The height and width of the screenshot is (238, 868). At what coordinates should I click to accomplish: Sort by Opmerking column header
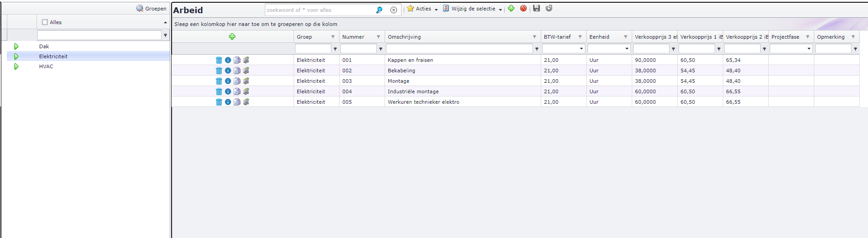(x=831, y=37)
